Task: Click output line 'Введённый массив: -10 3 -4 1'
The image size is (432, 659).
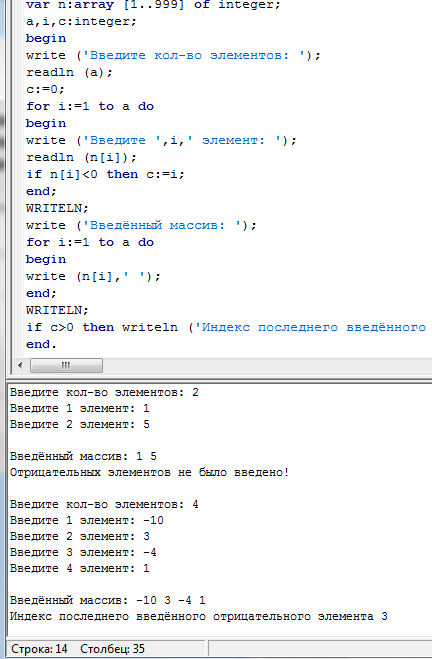Action: pos(108,600)
